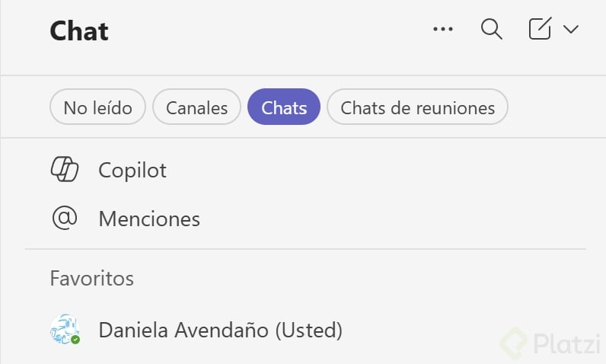Click the Chat panel heading
The width and height of the screenshot is (606, 364).
tap(79, 31)
